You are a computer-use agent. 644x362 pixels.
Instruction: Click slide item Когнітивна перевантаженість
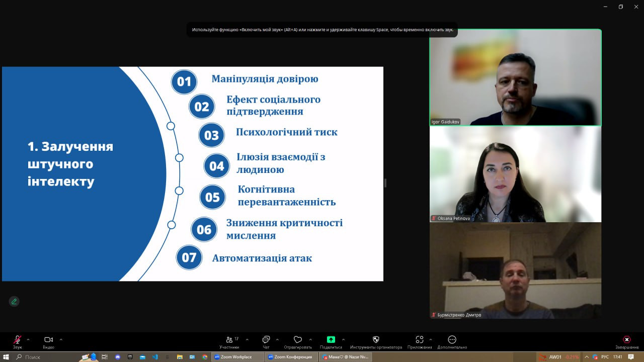(287, 196)
